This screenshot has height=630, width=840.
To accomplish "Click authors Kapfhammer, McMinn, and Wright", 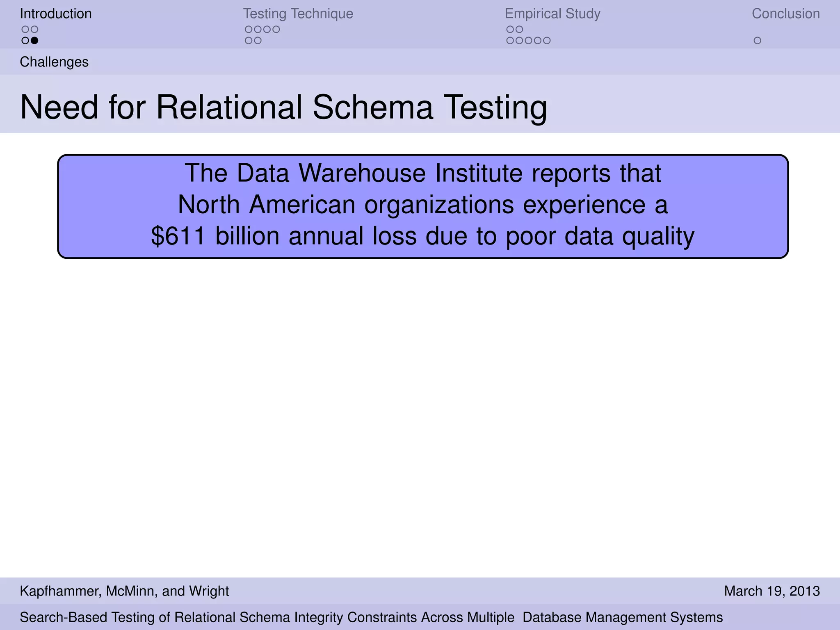I will point(124,591).
